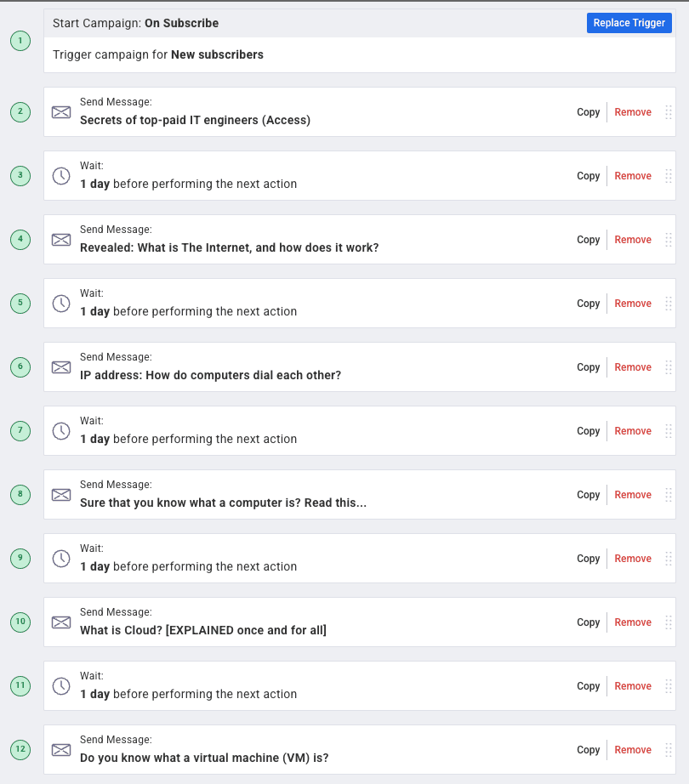Copy the Secrets of top-paid IT engineers message
Image resolution: width=689 pixels, height=784 pixels.
pyautogui.click(x=588, y=112)
